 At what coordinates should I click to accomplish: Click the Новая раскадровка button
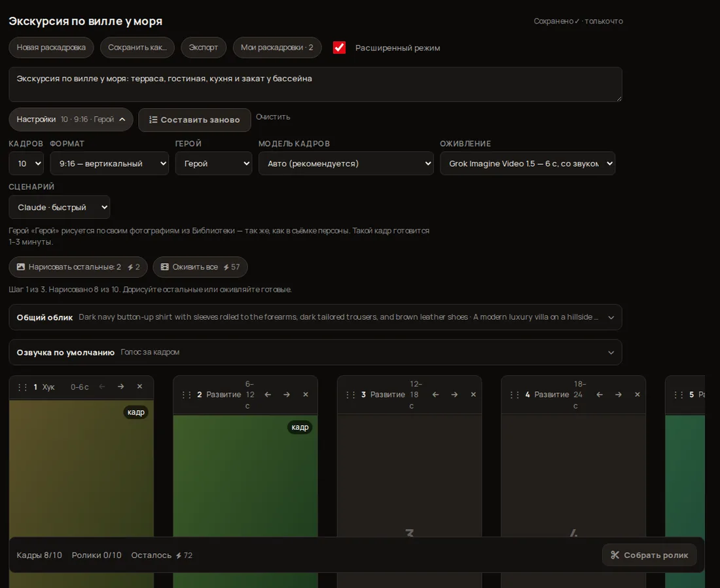pos(51,47)
